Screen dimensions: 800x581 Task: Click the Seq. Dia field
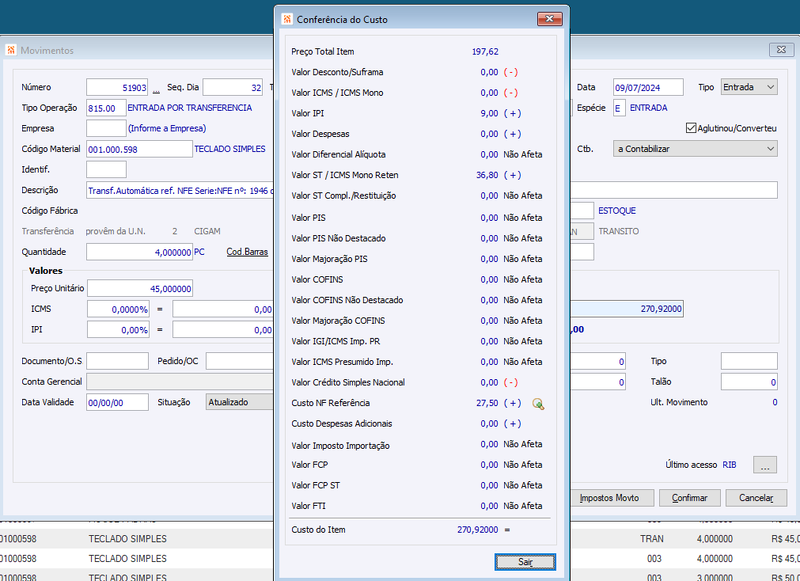[x=233, y=87]
